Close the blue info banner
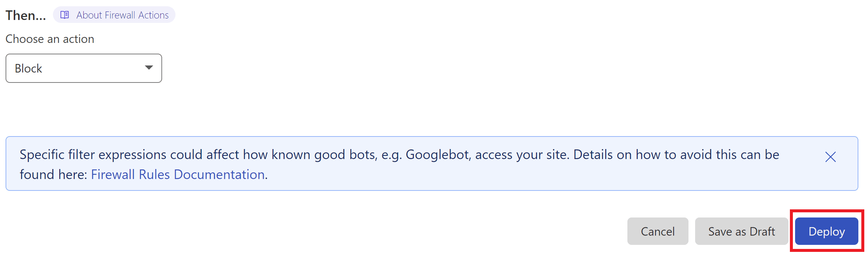 [831, 157]
